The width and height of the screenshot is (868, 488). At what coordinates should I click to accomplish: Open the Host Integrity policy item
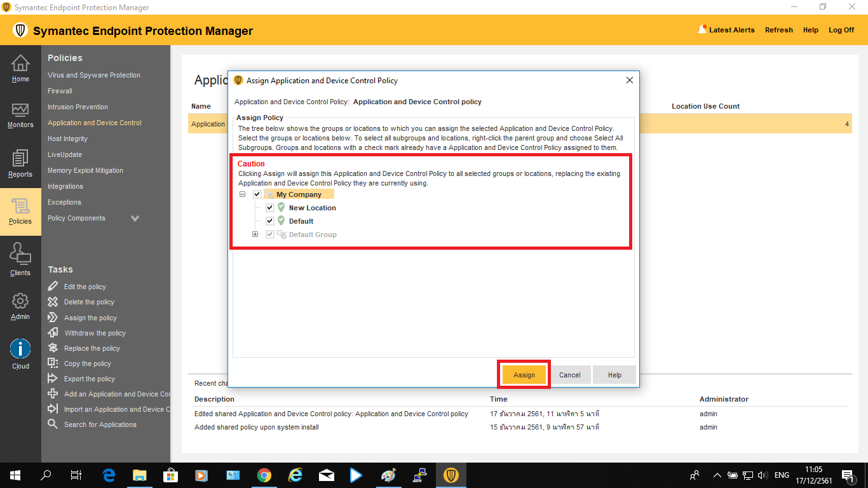coord(67,139)
